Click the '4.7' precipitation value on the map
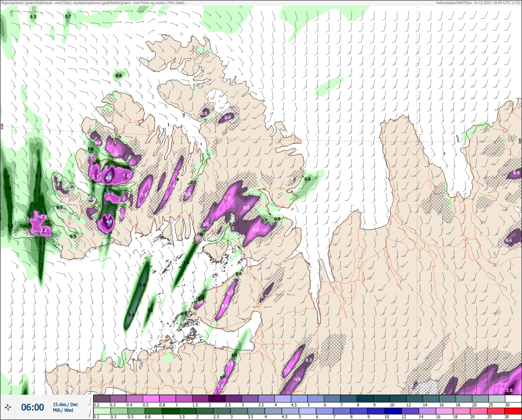 pos(107,191)
